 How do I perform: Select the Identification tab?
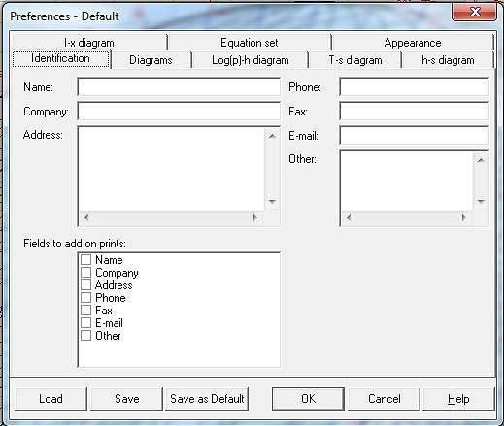click(61, 59)
